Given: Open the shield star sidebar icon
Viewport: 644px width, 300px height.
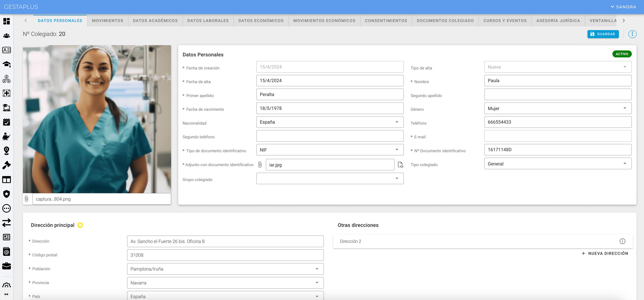Looking at the screenshot, I should tap(6, 194).
